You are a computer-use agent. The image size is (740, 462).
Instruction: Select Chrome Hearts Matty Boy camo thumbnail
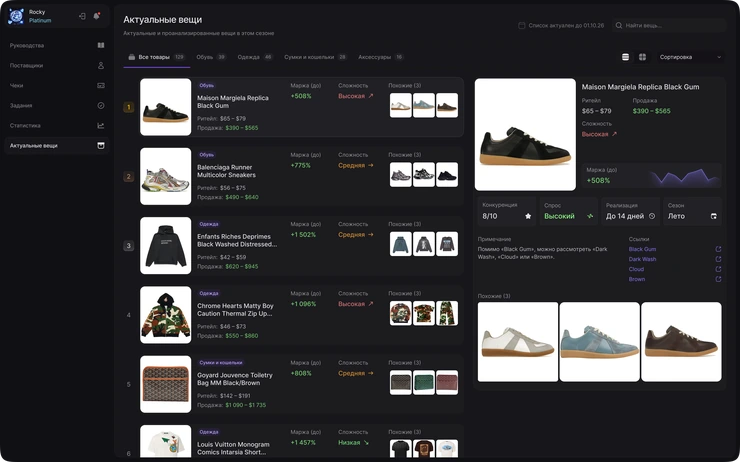click(166, 315)
